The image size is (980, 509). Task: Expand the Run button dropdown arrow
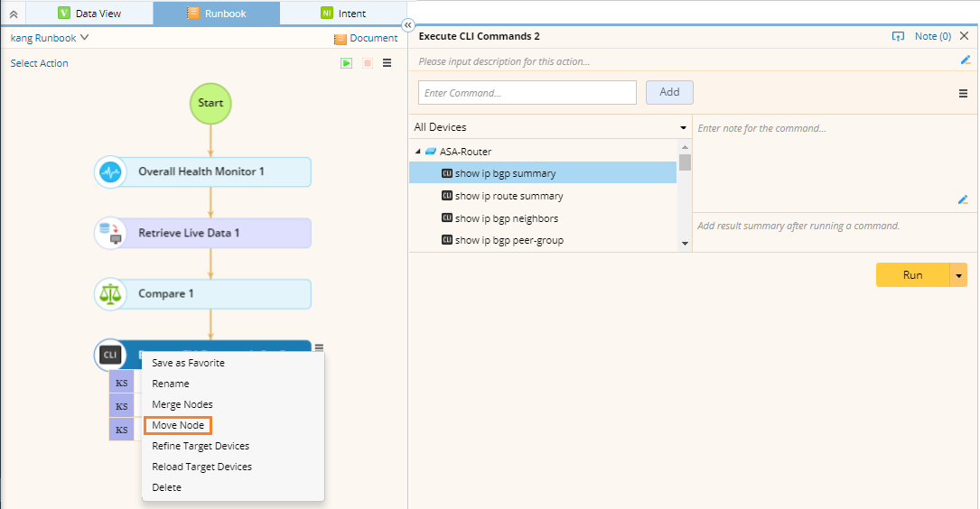[958, 275]
